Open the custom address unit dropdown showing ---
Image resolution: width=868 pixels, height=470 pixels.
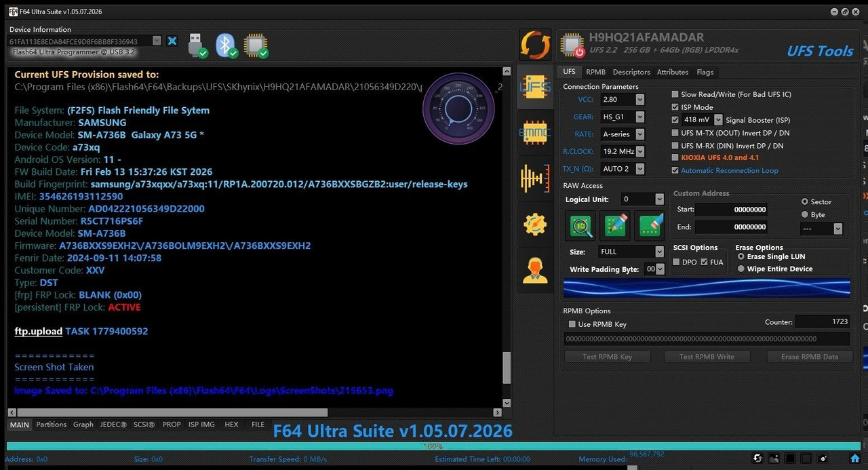[821, 229]
